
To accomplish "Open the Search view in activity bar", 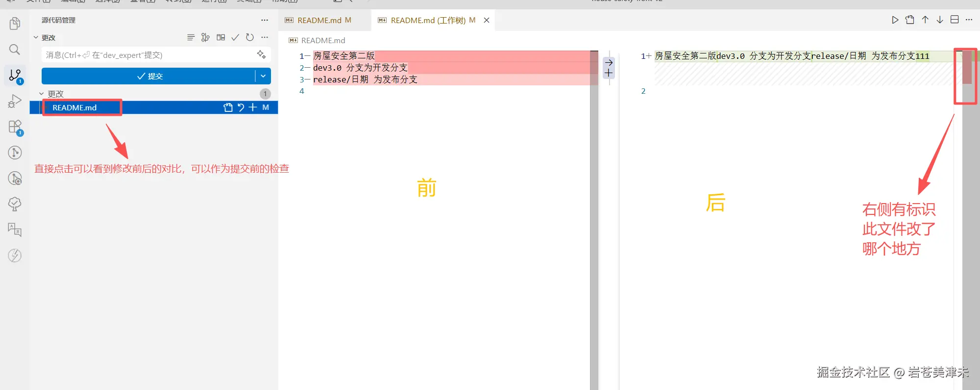I will (15, 50).
